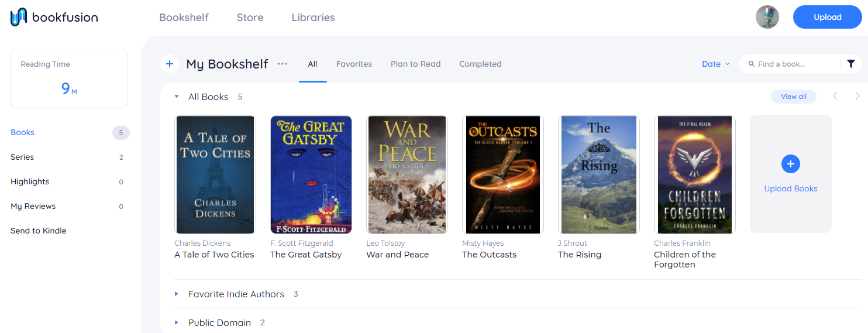Open the Bookshelf nav item

tap(184, 18)
